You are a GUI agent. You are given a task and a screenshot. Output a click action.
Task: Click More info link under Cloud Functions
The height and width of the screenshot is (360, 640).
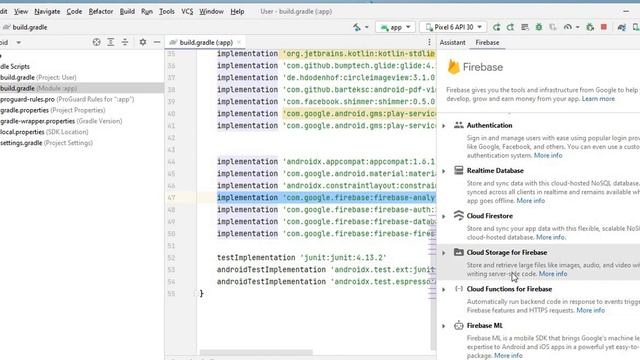[x=591, y=311]
